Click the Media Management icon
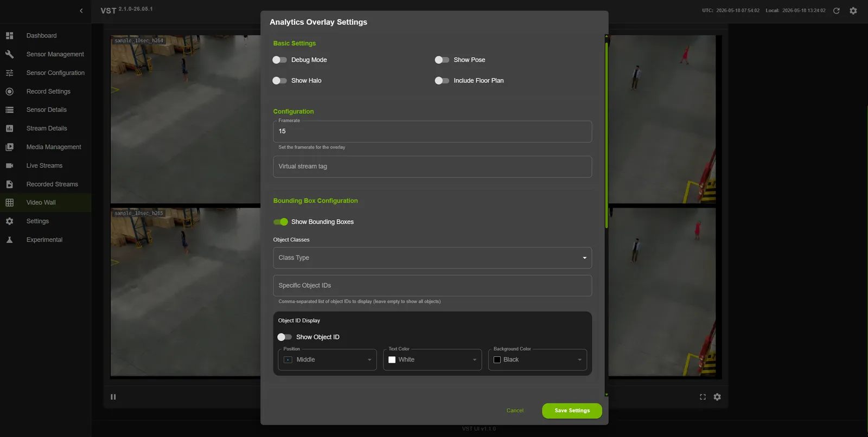This screenshot has width=868, height=437. click(x=9, y=147)
